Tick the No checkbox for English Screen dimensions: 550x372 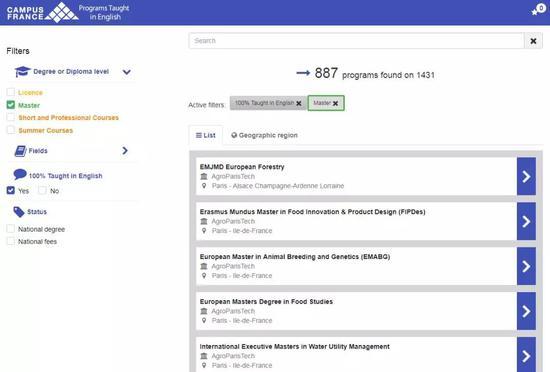pyautogui.click(x=42, y=190)
